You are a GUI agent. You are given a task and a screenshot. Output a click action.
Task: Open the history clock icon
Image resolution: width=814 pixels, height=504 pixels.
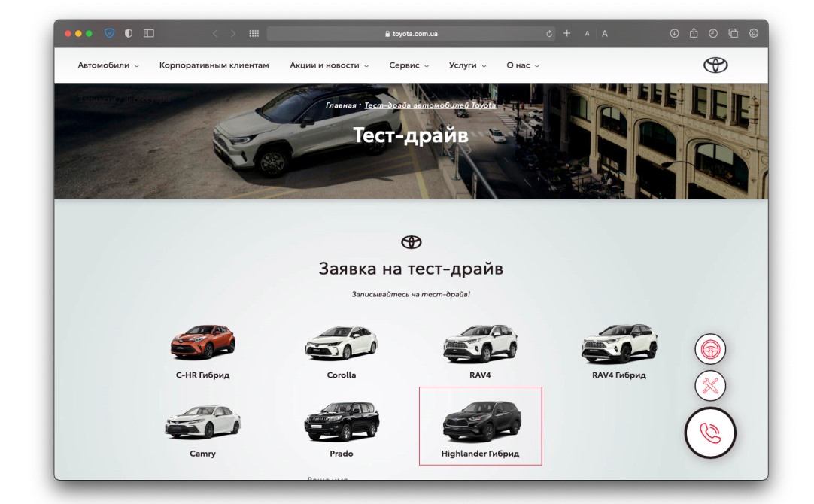point(713,33)
